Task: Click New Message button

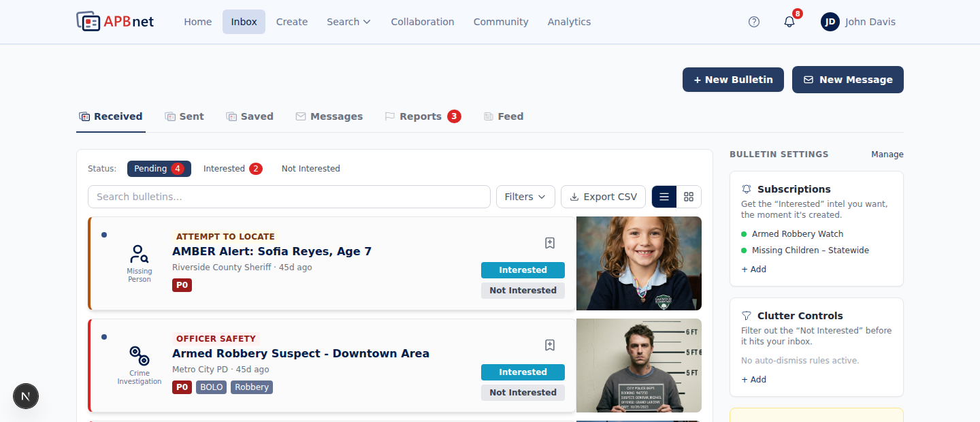Action: pos(848,80)
